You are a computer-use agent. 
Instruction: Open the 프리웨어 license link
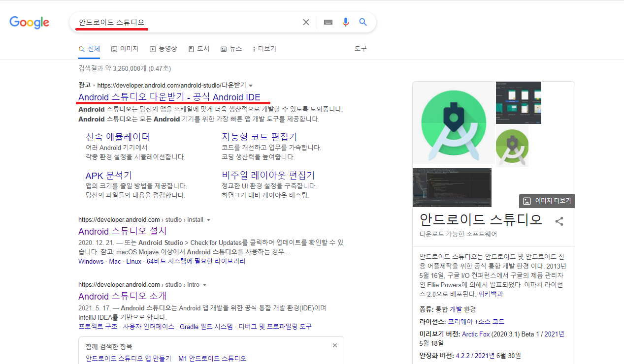tap(460, 322)
